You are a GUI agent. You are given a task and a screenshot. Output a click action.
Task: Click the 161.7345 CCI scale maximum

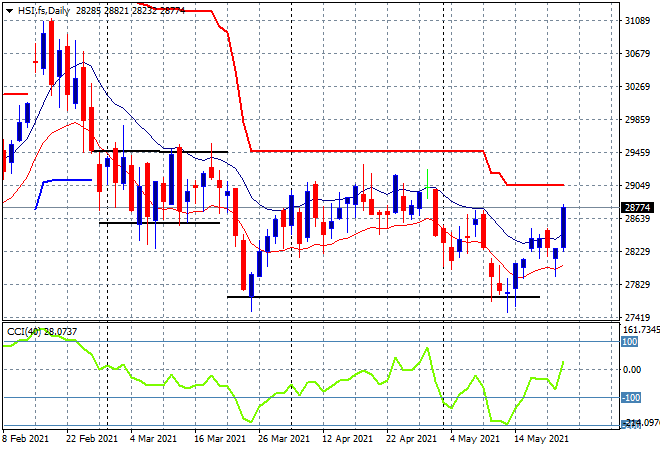pos(641,330)
